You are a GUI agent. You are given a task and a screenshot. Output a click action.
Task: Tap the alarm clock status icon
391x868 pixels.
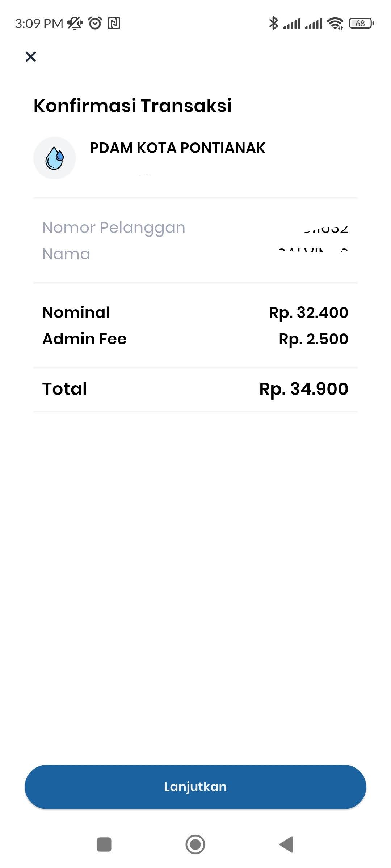coord(95,24)
